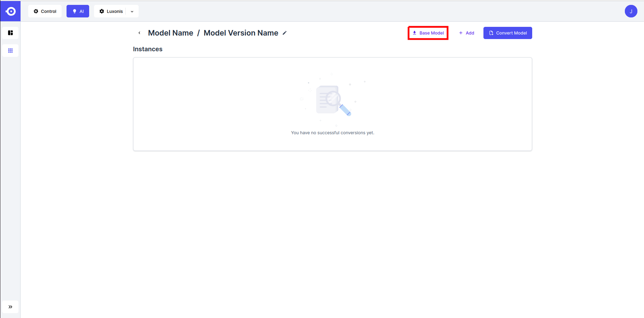Click the Luxonis Hub logo icon
The width and height of the screenshot is (644, 318).
(10, 11)
